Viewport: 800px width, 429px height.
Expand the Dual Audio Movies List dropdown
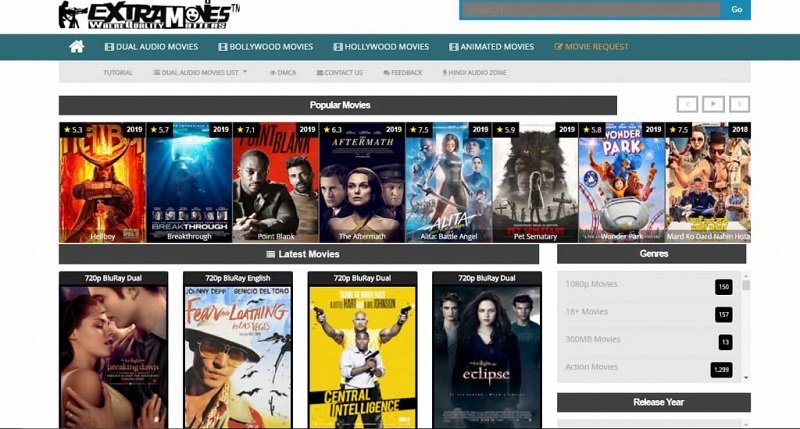coord(200,73)
